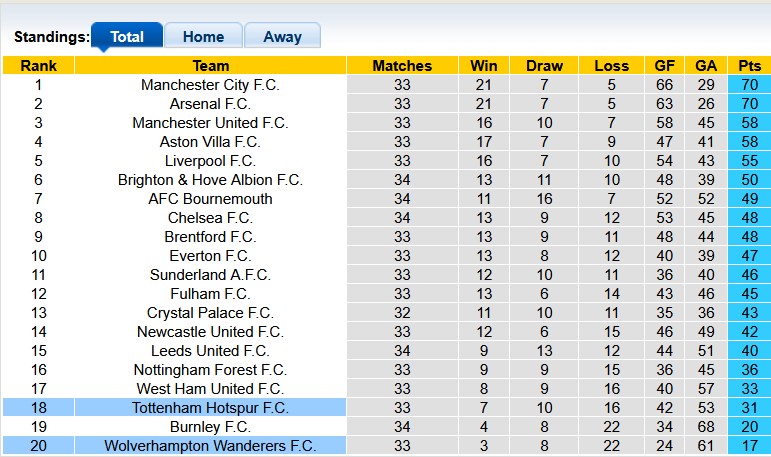Select the Tottenham Hotspur F.C. row

[x=210, y=408]
